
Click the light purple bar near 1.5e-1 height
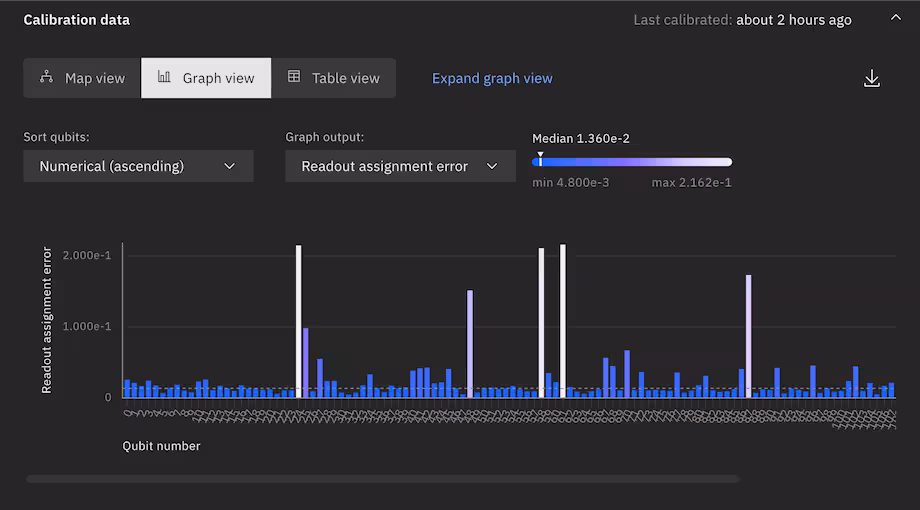[470, 343]
